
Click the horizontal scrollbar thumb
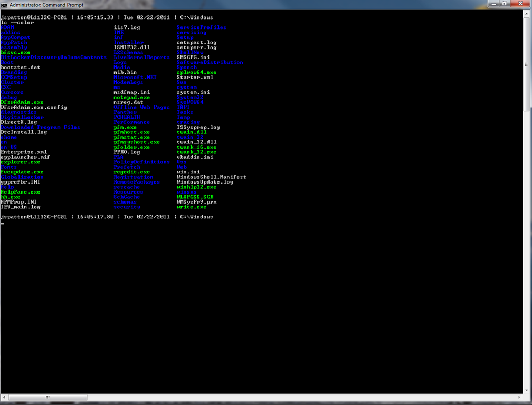[x=47, y=397]
